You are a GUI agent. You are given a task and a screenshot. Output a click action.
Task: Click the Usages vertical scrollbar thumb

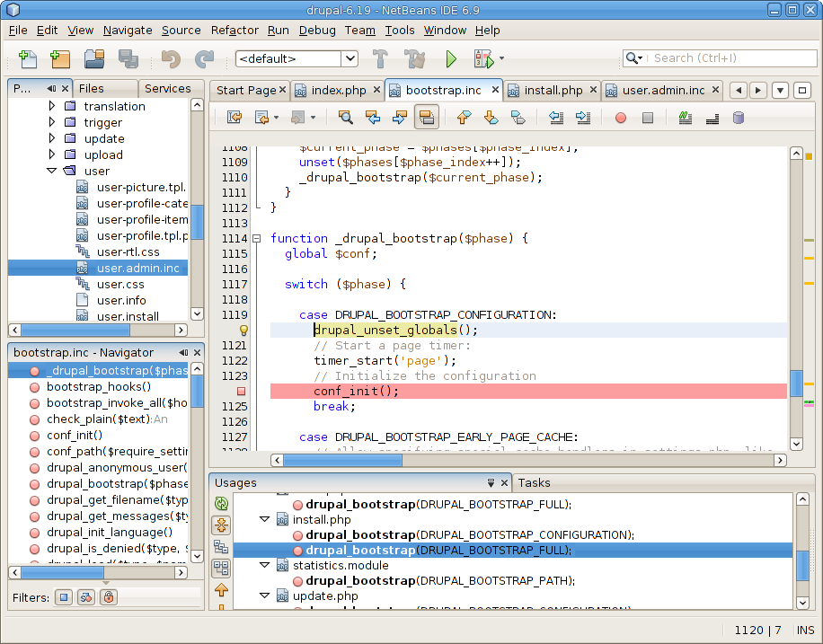pos(802,566)
